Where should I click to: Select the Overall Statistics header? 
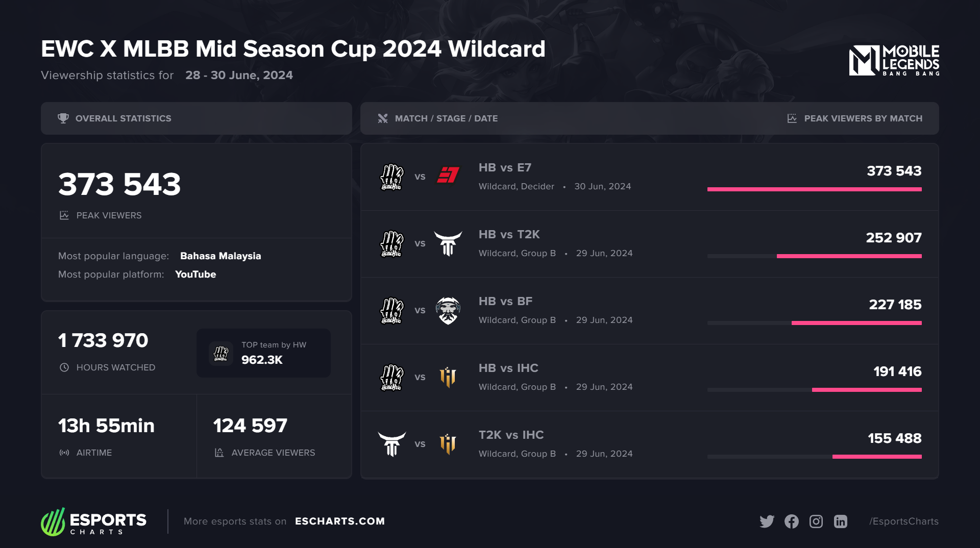tap(124, 118)
